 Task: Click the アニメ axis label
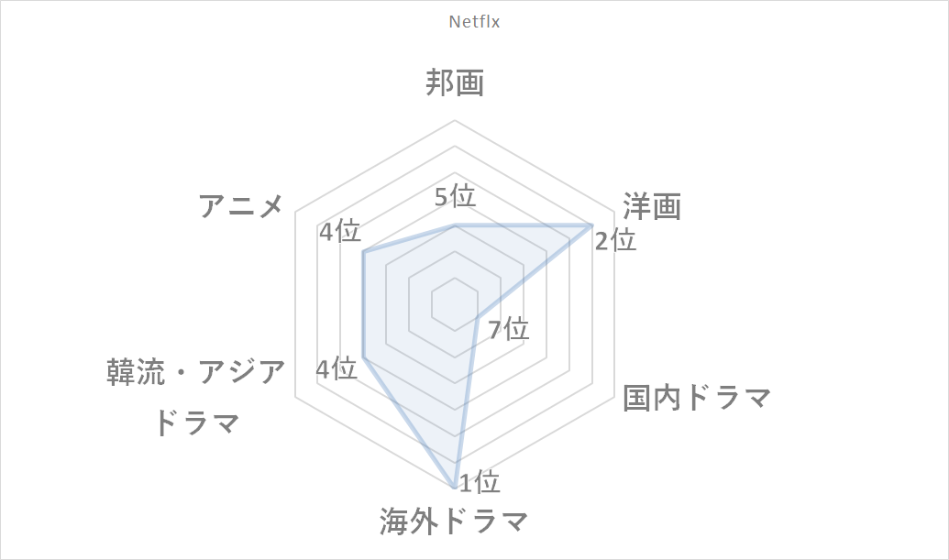[x=241, y=205]
